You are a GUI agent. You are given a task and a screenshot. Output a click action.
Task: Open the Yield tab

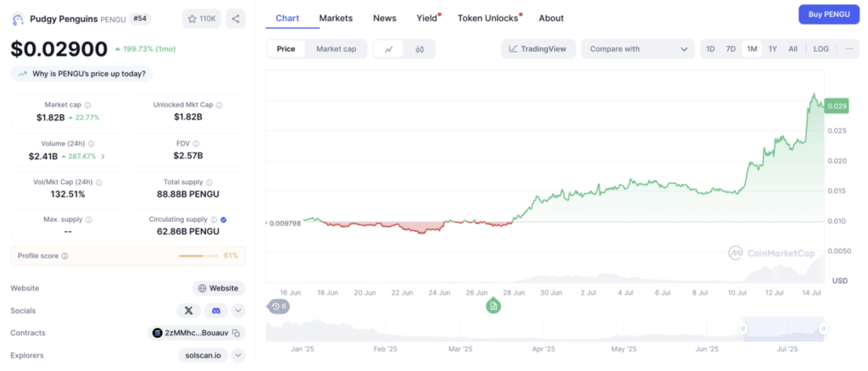[x=428, y=19]
